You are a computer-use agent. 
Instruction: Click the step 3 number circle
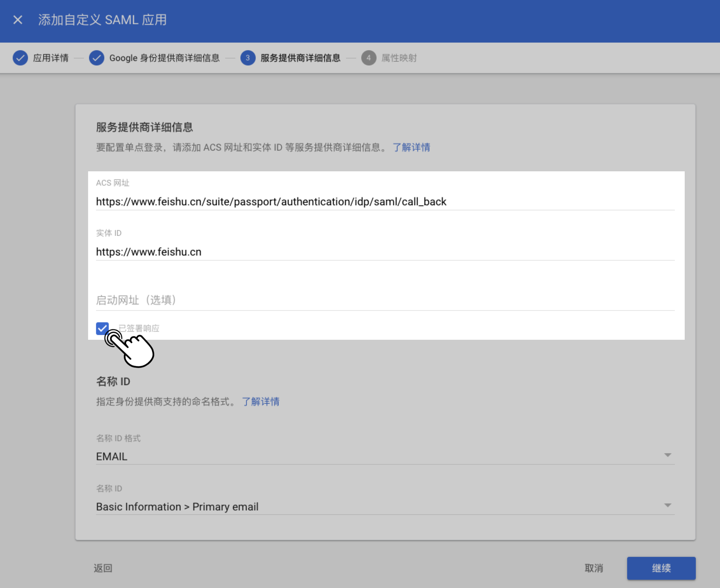click(248, 58)
